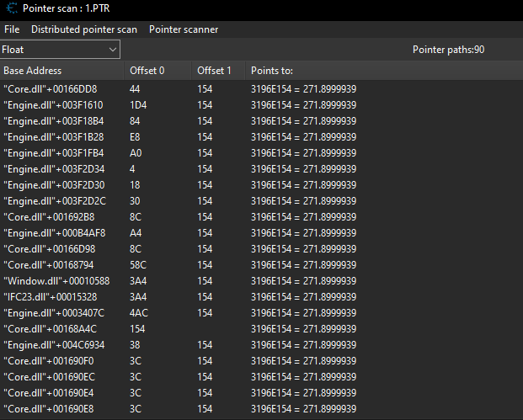Viewport: 523px width, 420px height.
Task: Expand the Float value type dropdown
Action: (x=61, y=50)
